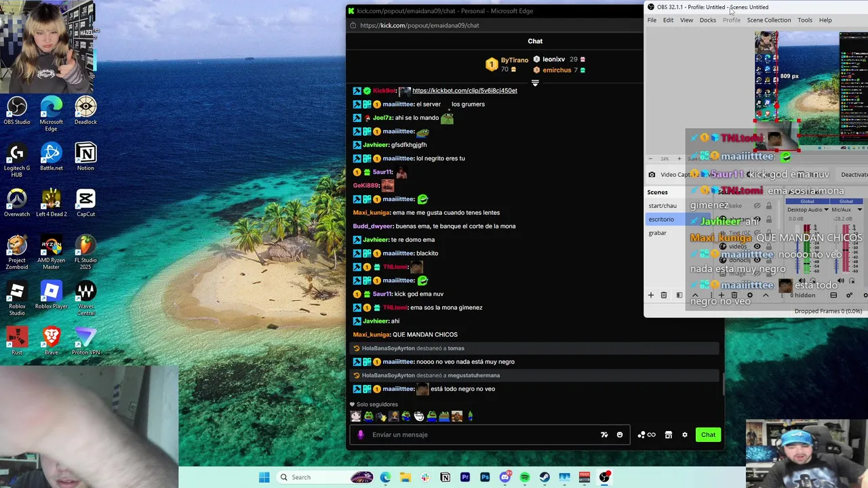
Task: Click Discord in the taskbar
Action: pyautogui.click(x=505, y=477)
